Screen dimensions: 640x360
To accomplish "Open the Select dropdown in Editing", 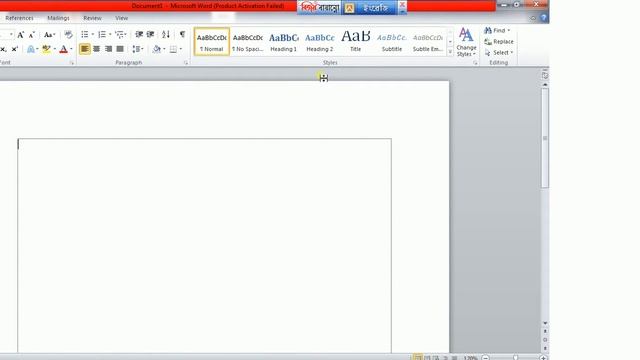I will [499, 53].
